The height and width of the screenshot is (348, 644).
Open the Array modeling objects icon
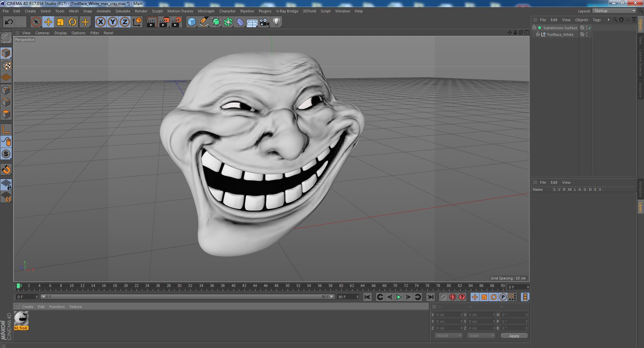[228, 22]
